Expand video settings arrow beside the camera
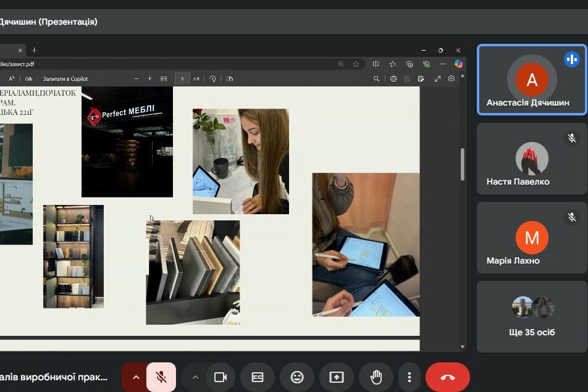Image resolution: width=588 pixels, height=392 pixels. [195, 377]
